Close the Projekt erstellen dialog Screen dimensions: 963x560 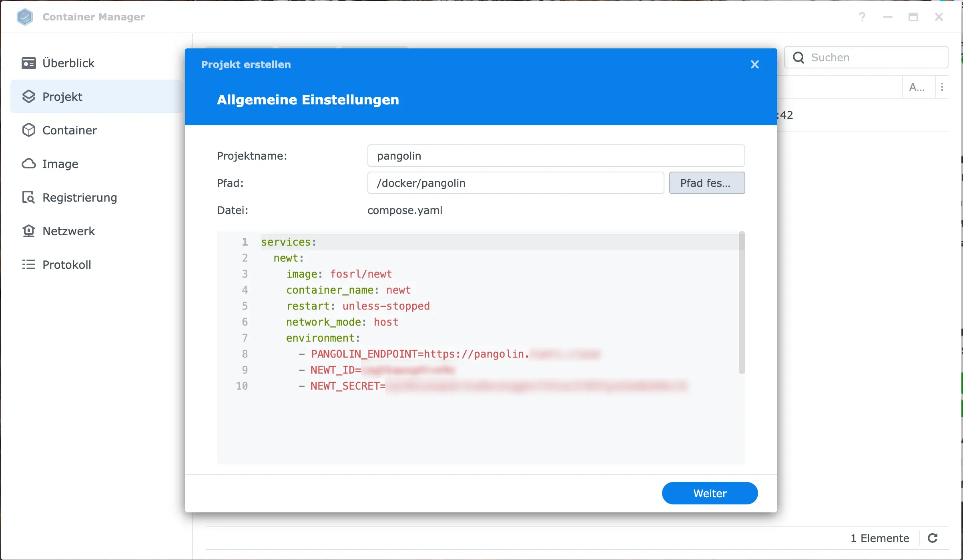coord(754,64)
